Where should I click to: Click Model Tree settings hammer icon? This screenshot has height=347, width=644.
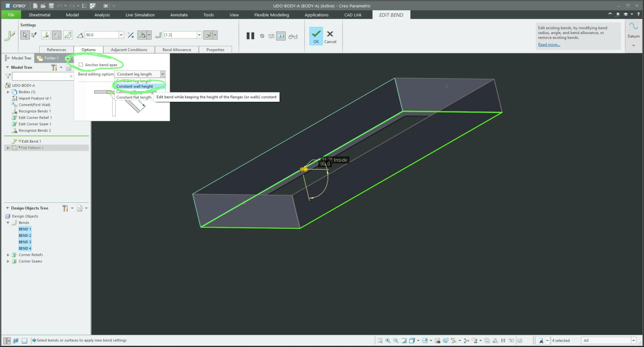click(54, 67)
